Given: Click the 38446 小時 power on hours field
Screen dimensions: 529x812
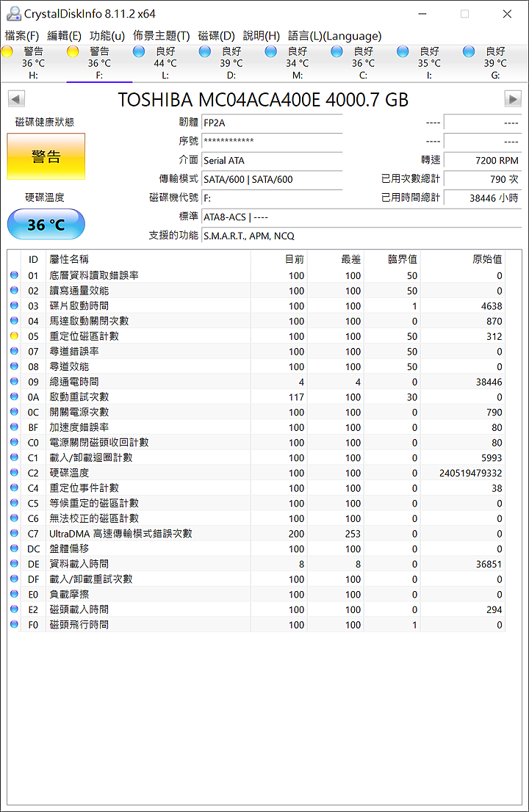Looking at the screenshot, I should pos(483,197).
